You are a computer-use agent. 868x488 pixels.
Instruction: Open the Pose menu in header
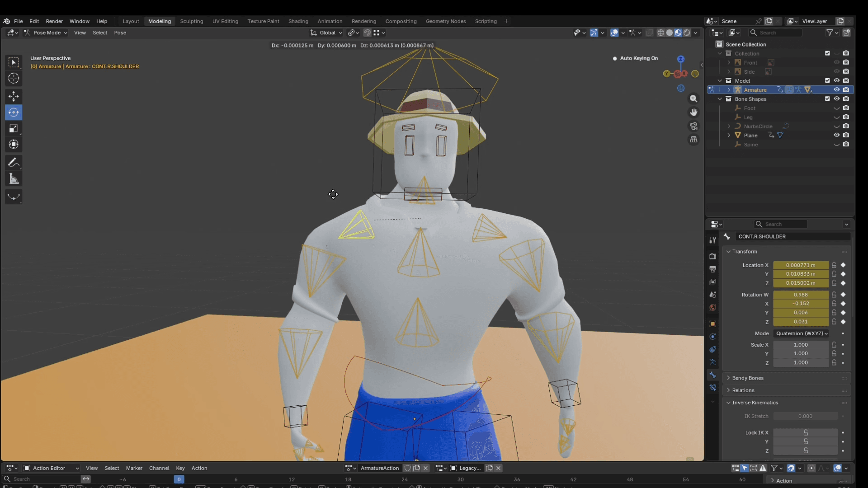pos(120,33)
